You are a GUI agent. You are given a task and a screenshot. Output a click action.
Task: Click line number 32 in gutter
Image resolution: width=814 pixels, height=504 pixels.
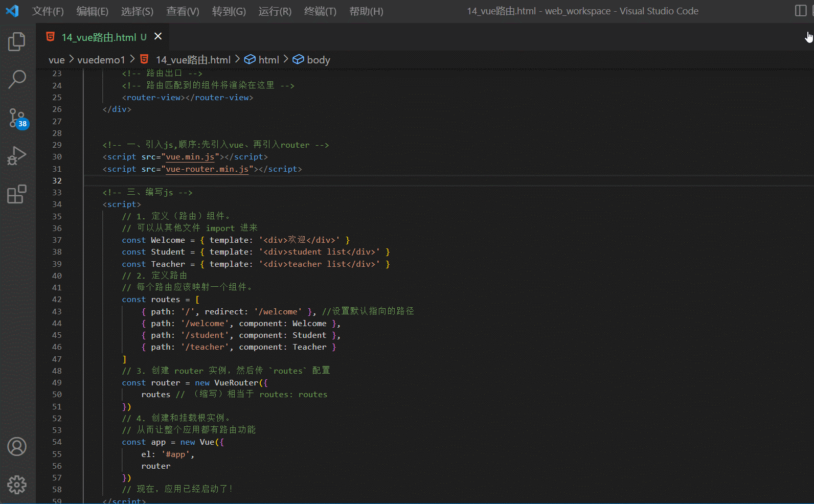pos(57,181)
